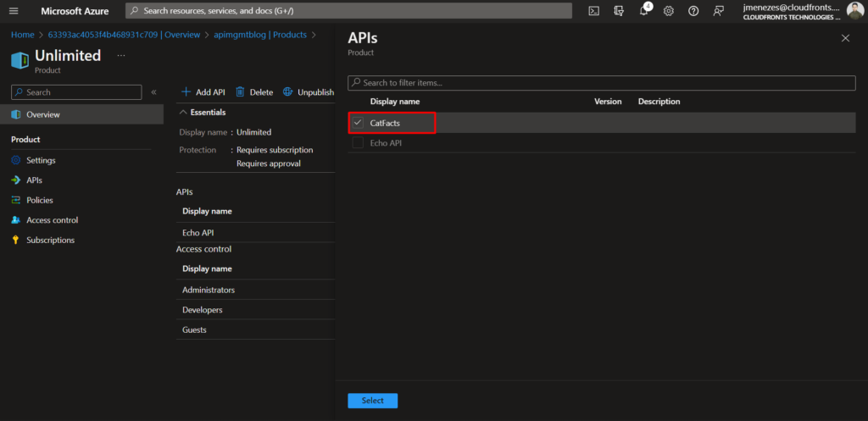Image resolution: width=868 pixels, height=421 pixels.
Task: Open the Azure portal hamburger menu
Action: [14, 10]
